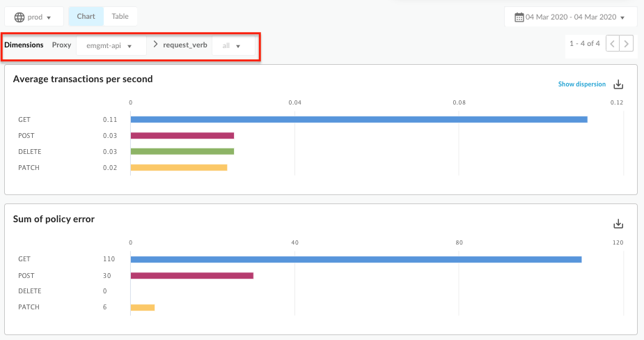Open the prod environment dropdown

click(x=34, y=17)
